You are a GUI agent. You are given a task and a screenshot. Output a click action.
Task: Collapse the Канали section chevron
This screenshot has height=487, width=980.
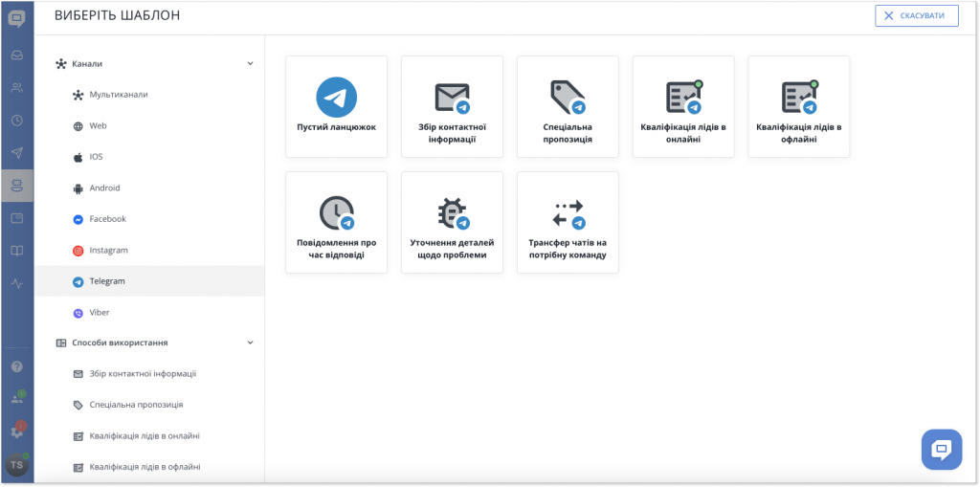click(x=250, y=64)
